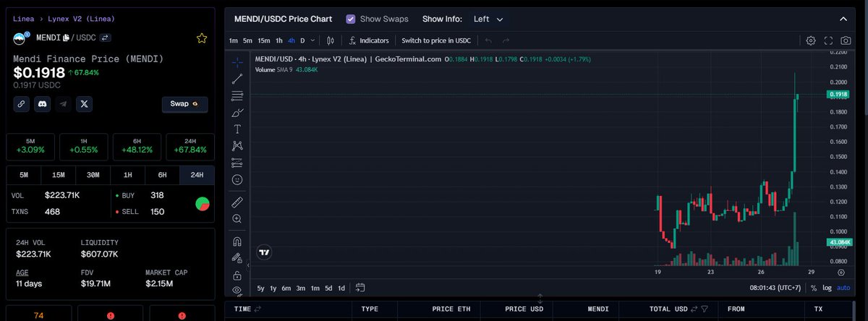
Task: Select the 1H stats tab
Action: click(x=128, y=175)
